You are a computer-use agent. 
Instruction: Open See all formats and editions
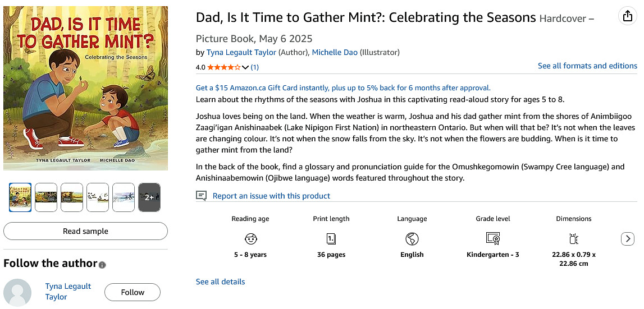(587, 66)
